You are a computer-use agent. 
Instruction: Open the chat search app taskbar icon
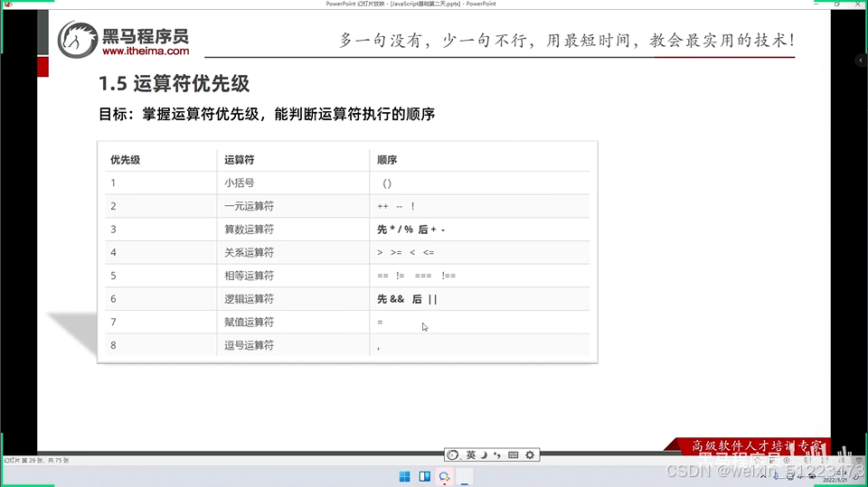[x=444, y=476]
